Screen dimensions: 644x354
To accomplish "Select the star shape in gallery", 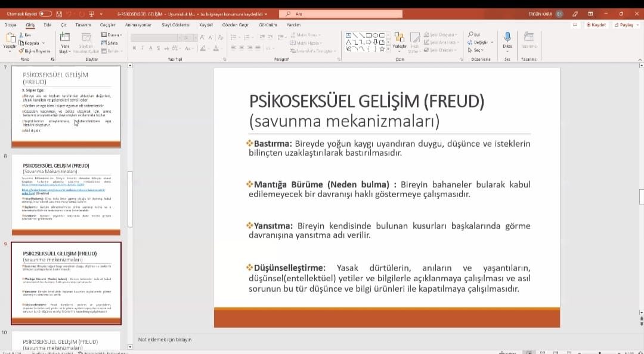I will coord(382,49).
